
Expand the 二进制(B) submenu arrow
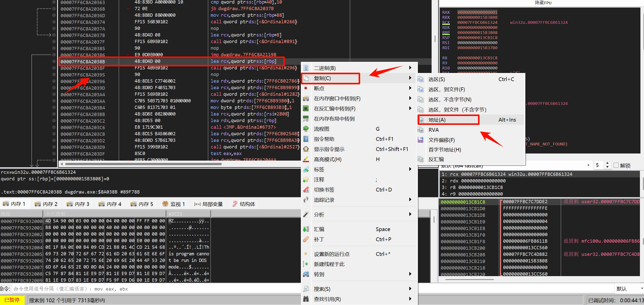click(410, 68)
